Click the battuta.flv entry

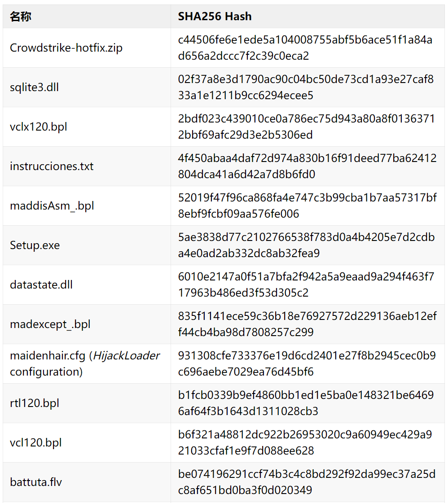(36, 482)
